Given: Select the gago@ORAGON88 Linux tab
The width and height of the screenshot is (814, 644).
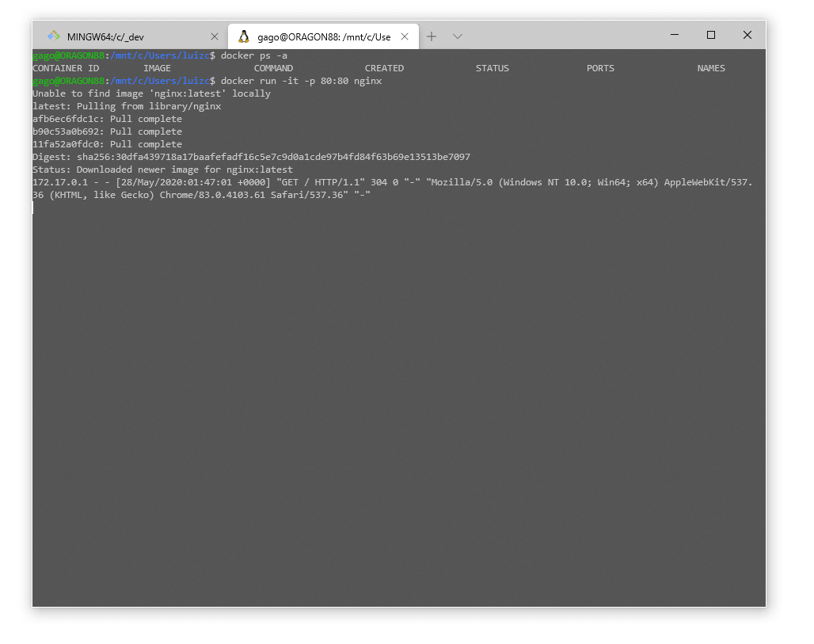Looking at the screenshot, I should (323, 36).
